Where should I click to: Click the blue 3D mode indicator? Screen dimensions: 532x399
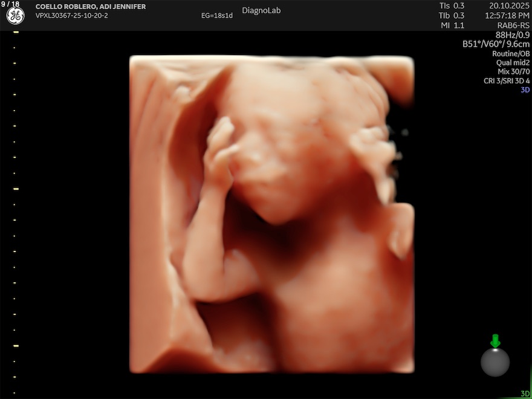[x=525, y=89]
